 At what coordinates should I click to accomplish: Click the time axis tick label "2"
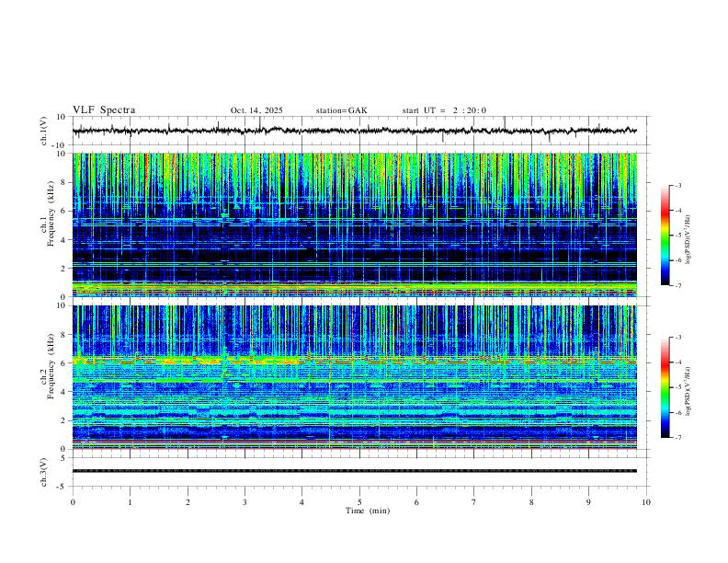188,502
